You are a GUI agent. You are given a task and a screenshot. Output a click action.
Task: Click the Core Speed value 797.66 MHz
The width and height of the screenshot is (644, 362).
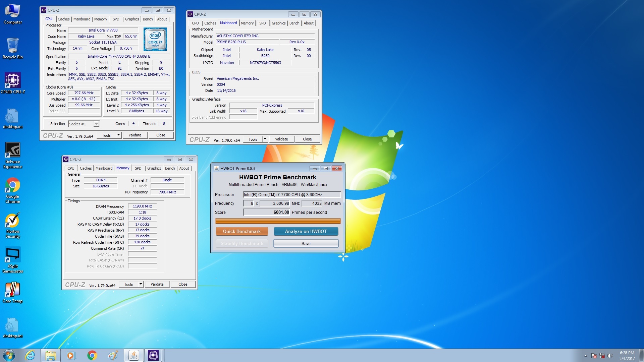pos(84,93)
